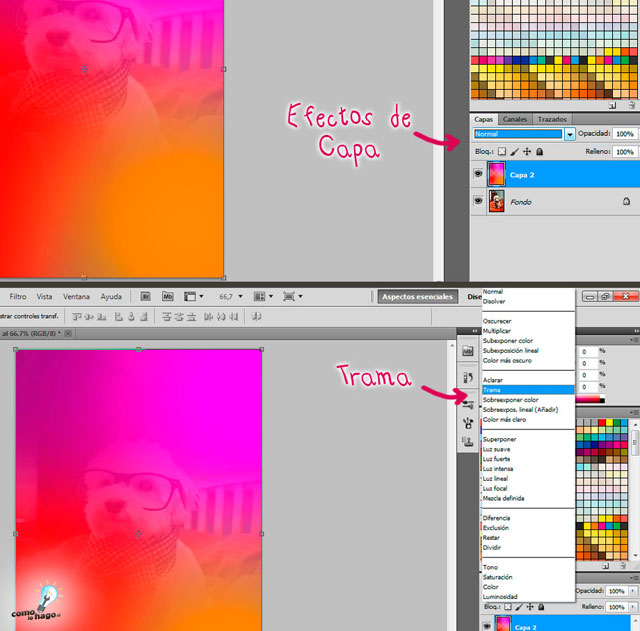The width and height of the screenshot is (640, 631).
Task: Open the lower Swatches panel options menu
Action: (634, 413)
